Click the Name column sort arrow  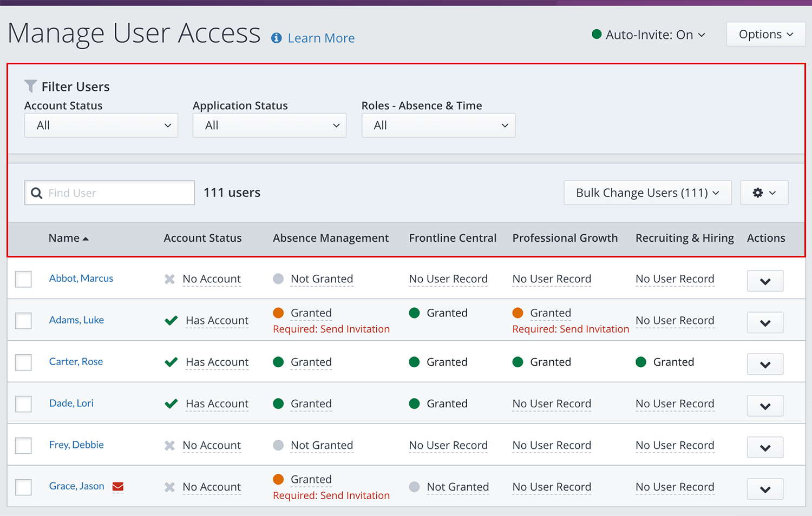[x=86, y=239]
